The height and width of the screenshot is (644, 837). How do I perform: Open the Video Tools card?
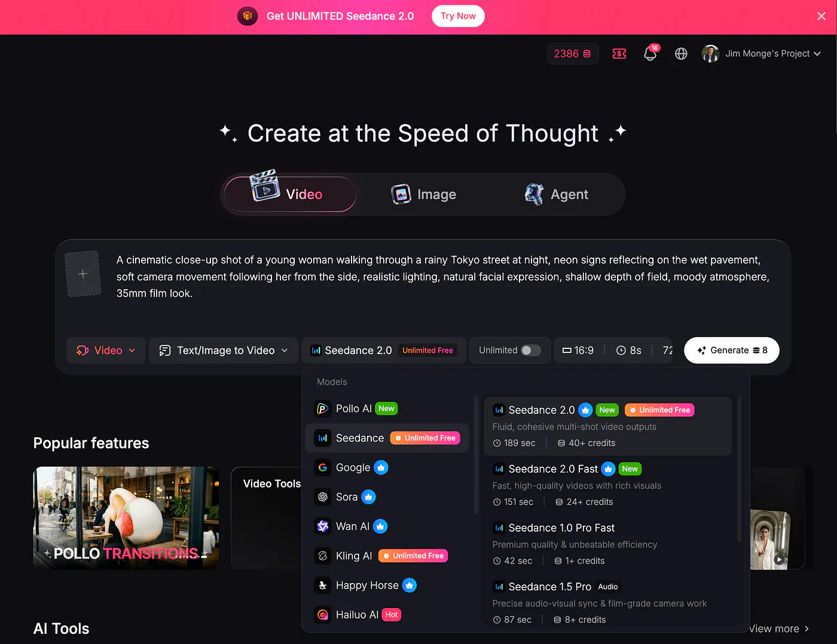pos(266,518)
